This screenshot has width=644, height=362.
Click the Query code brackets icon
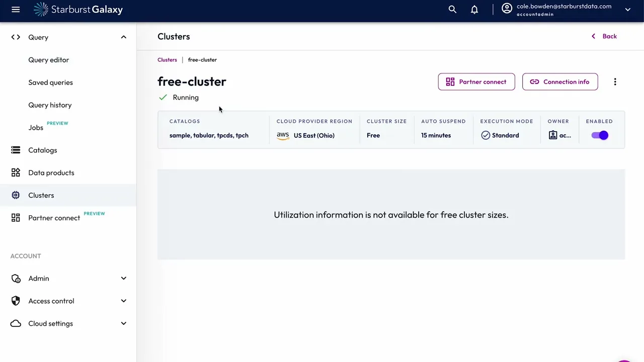pos(16,37)
